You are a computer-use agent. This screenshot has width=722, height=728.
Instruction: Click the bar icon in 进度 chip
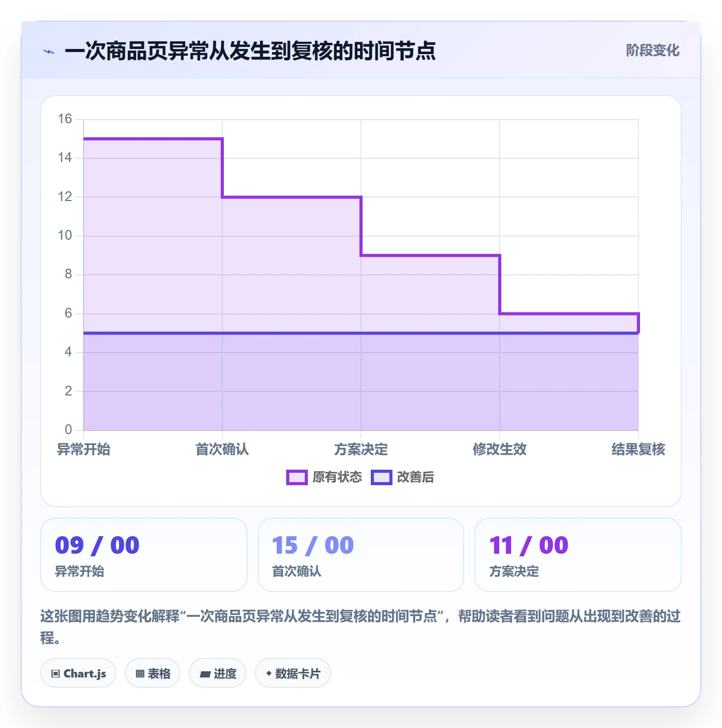click(x=205, y=674)
